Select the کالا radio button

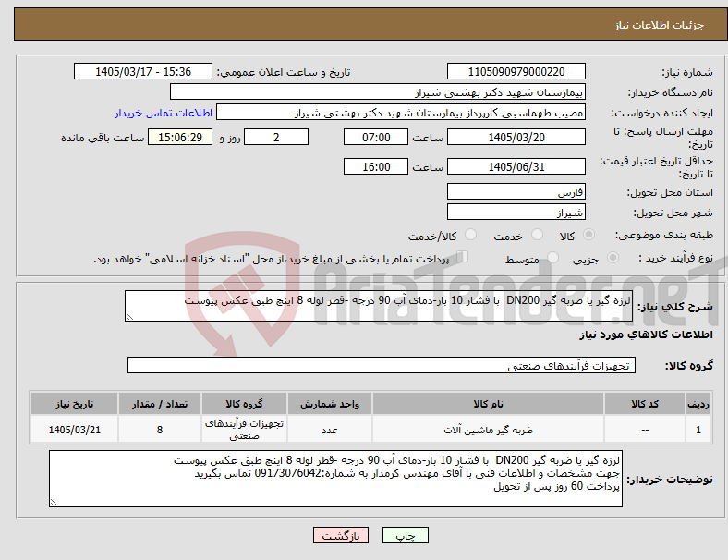pos(588,235)
